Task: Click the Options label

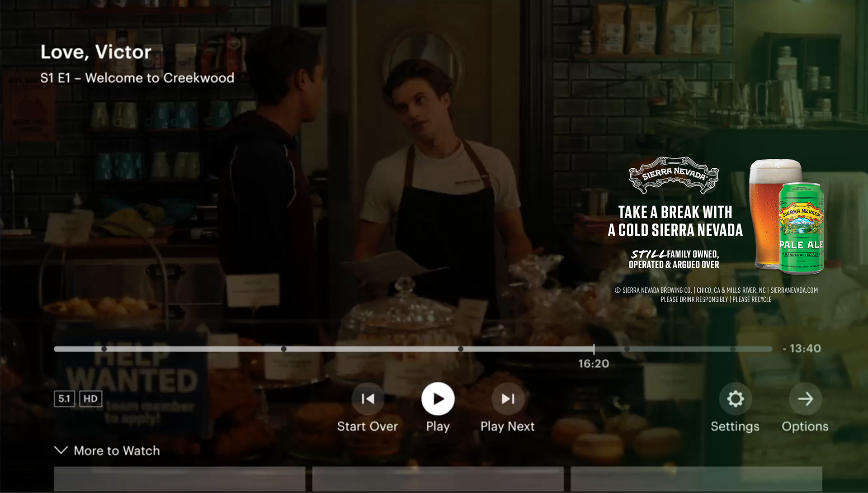Action: pyautogui.click(x=805, y=426)
